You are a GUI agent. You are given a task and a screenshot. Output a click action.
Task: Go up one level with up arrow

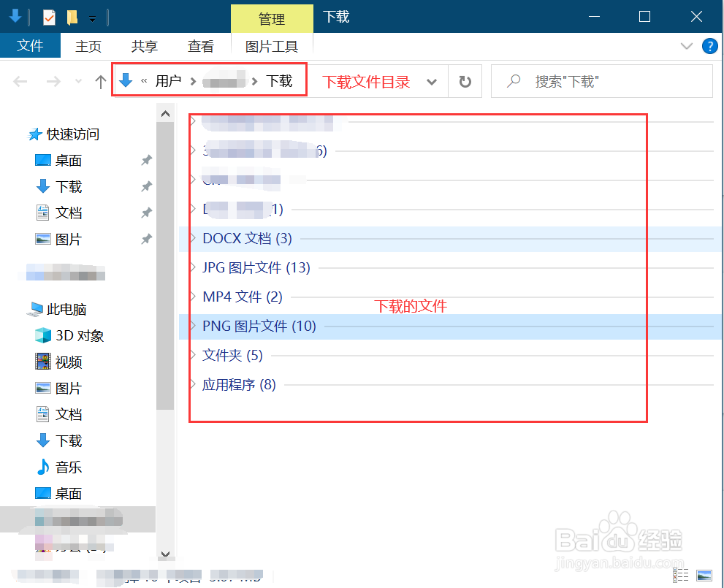101,82
